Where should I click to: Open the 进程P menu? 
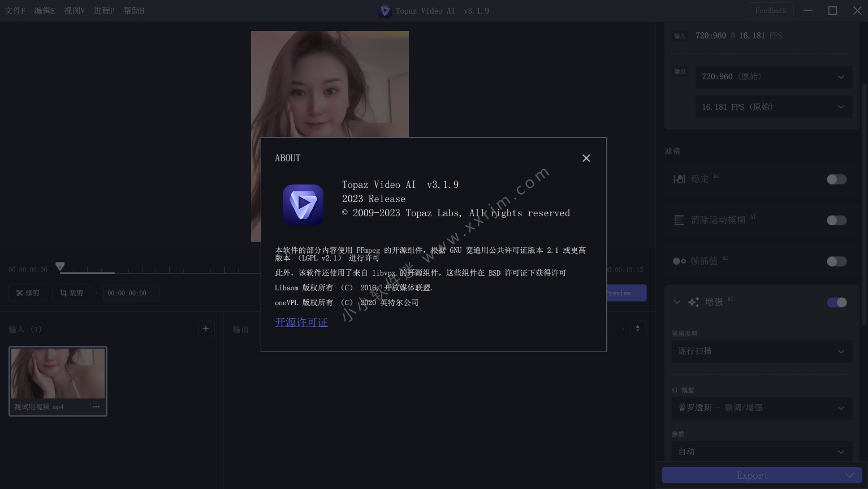[x=103, y=11]
